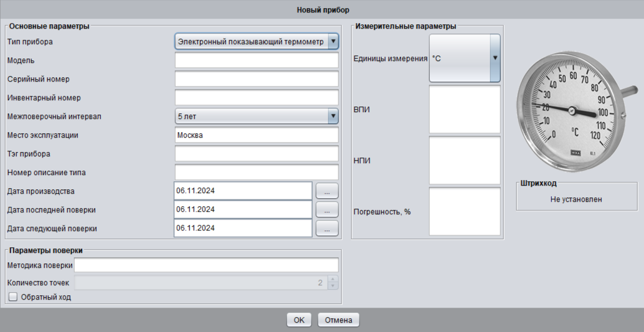Viewport: 644px width, 332px height.
Task: Click the OK button
Action: 299,320
